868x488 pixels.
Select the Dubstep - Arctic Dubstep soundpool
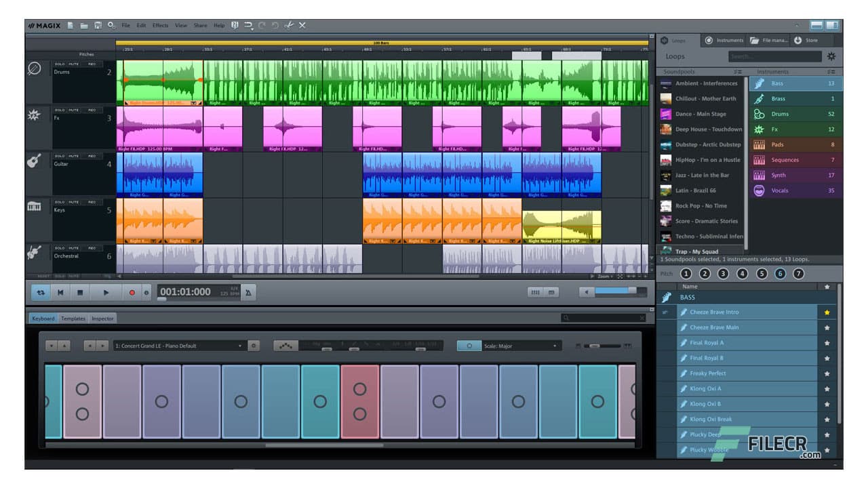(705, 144)
